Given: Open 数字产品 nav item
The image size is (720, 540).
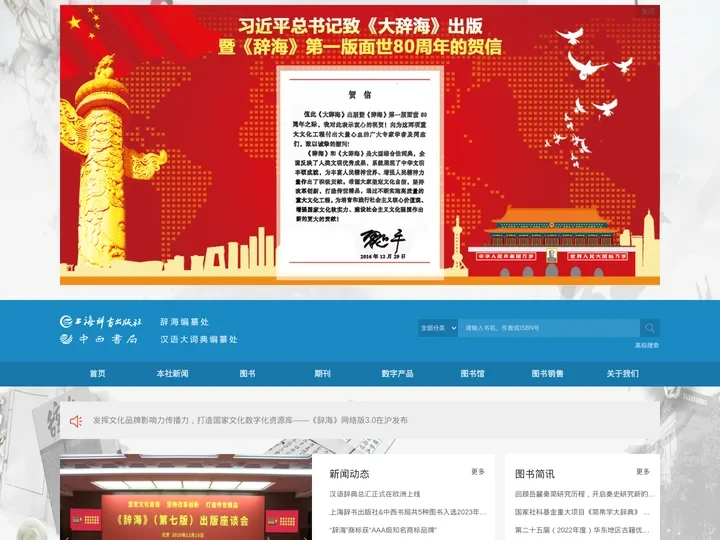Looking at the screenshot, I should pos(397,374).
